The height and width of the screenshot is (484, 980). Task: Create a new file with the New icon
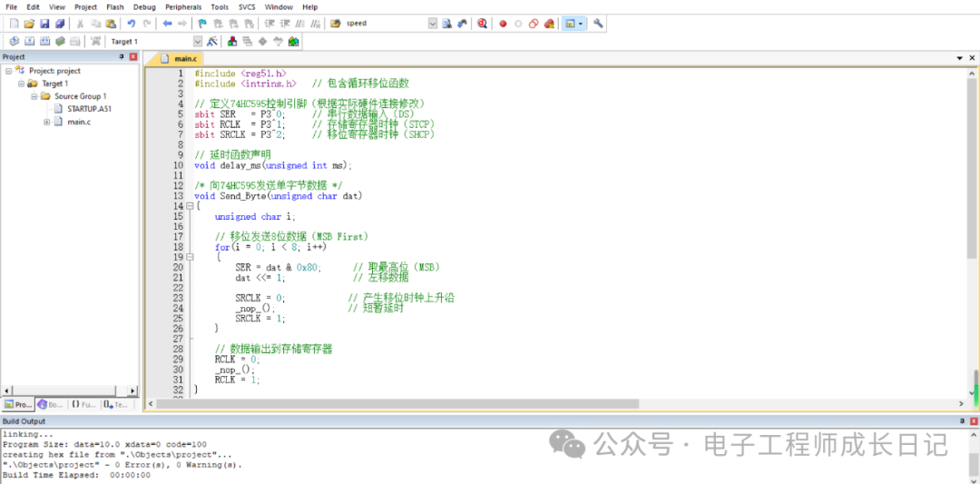(x=15, y=24)
